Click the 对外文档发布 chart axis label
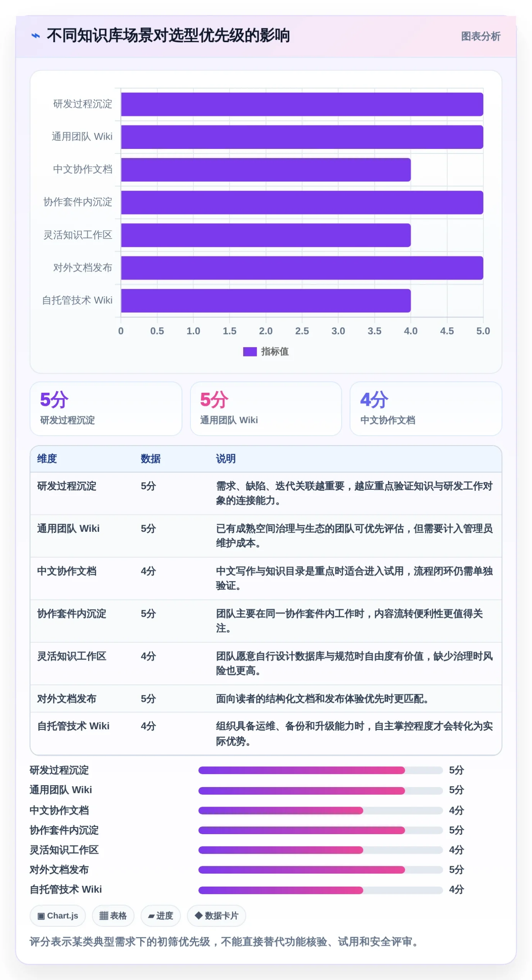The image size is (532, 980). pos(83,268)
